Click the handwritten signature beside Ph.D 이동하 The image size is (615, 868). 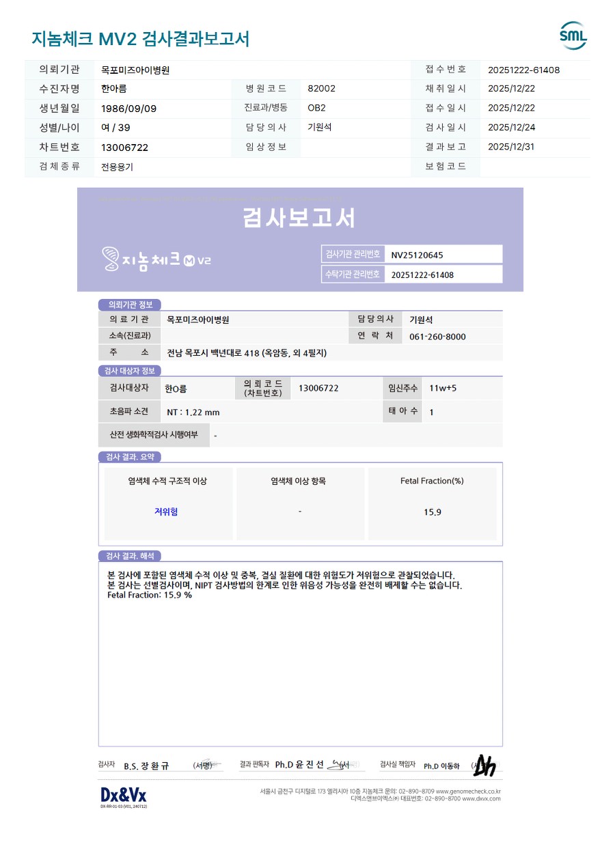click(485, 766)
